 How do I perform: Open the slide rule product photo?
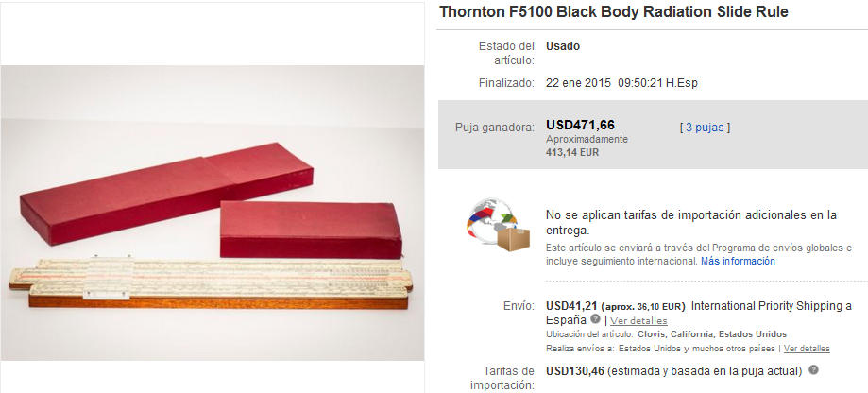[213, 214]
